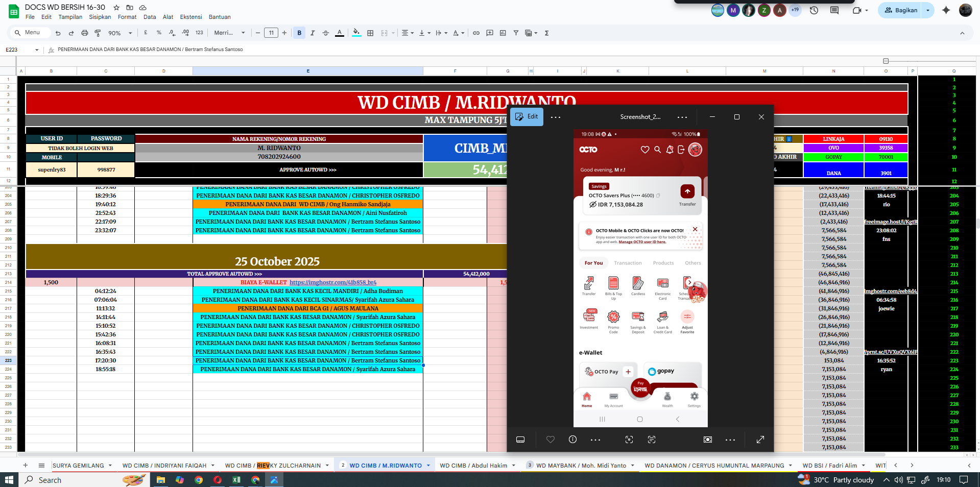Viewport: 980px width, 487px height.
Task: Switch to WD MAYBANK / Moh. Midi Yanto sheet
Action: coord(581,466)
